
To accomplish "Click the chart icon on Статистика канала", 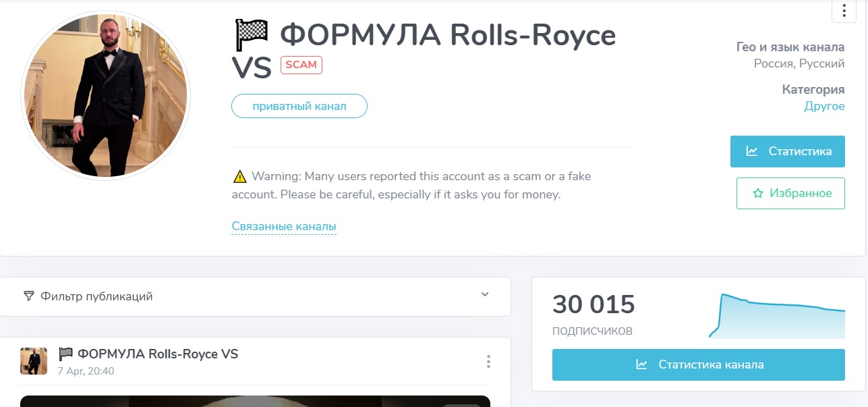I will click(642, 364).
